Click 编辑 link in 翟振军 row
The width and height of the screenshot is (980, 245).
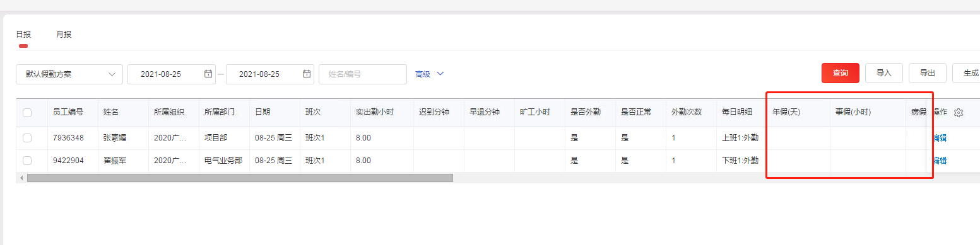coord(940,161)
